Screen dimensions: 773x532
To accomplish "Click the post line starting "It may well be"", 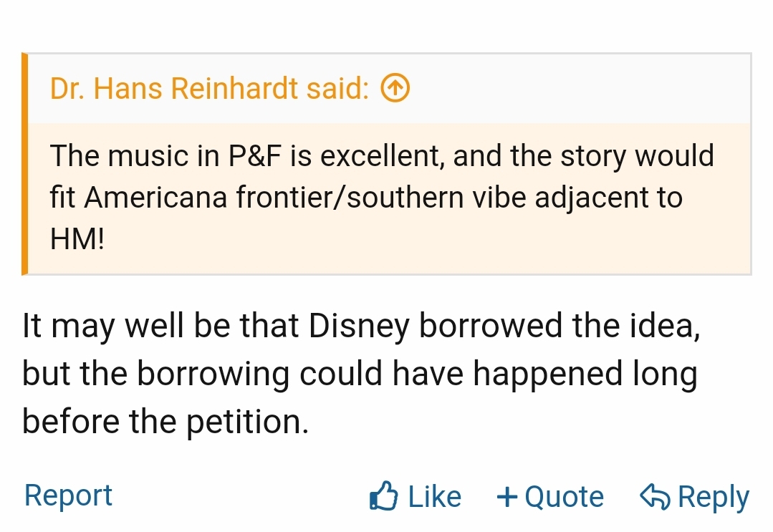I will pos(360,326).
